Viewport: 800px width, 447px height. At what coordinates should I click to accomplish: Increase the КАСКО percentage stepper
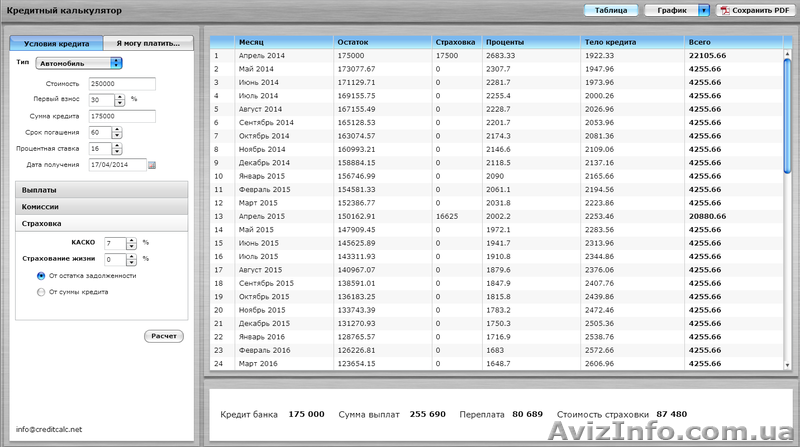click(x=133, y=240)
